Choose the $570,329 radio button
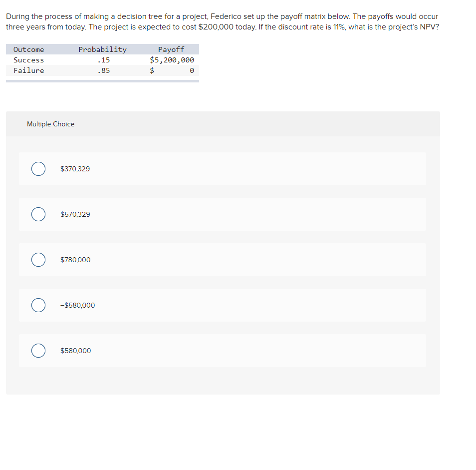 click(x=38, y=214)
